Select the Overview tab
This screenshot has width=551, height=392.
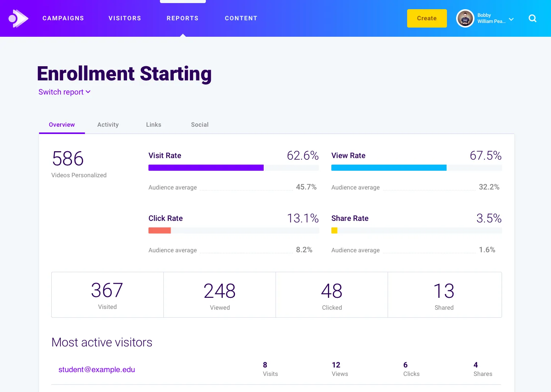pos(62,125)
